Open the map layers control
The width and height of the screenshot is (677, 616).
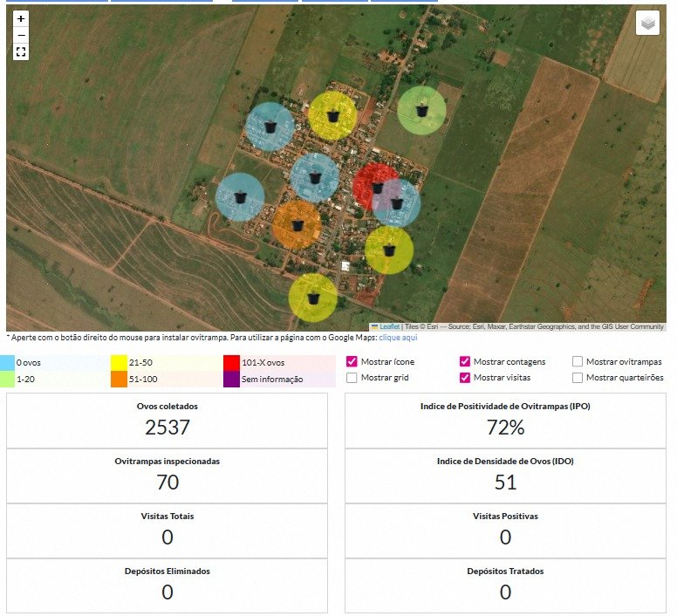(x=647, y=24)
